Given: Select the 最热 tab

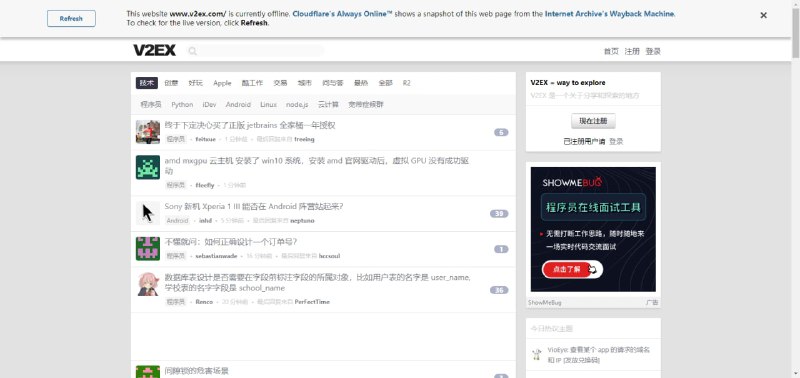Looking at the screenshot, I should (361, 83).
